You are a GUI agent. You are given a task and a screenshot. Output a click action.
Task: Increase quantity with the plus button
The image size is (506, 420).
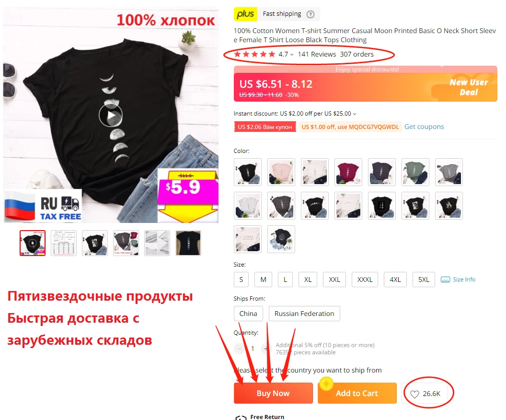[x=265, y=349]
